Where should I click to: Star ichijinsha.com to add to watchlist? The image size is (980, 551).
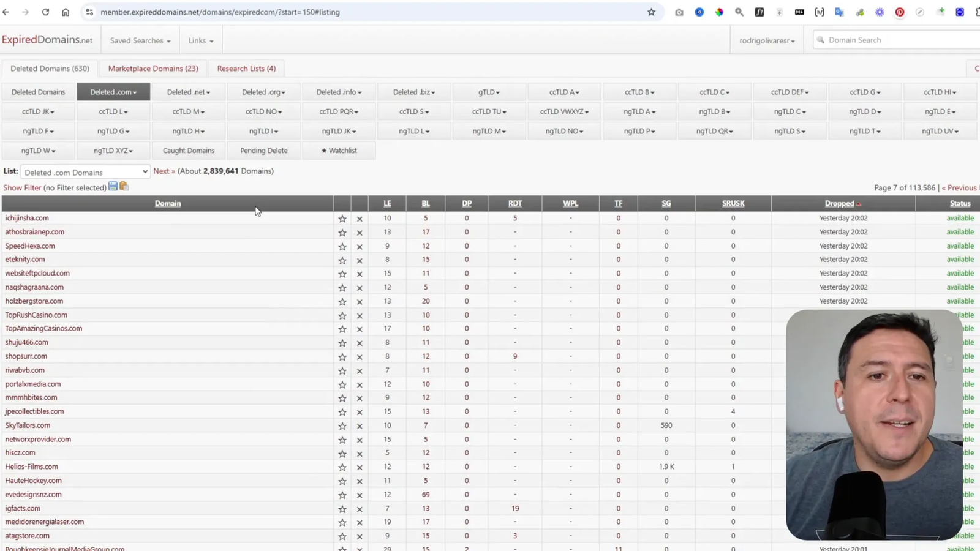[342, 219]
